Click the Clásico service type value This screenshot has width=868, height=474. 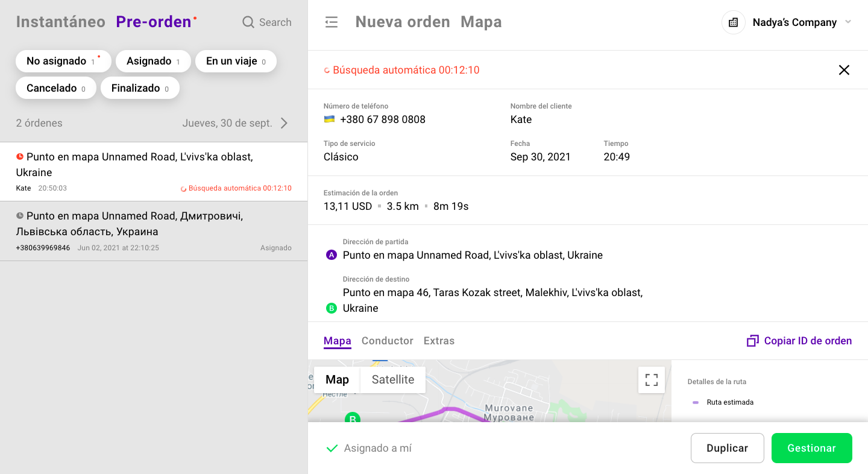coord(341,157)
